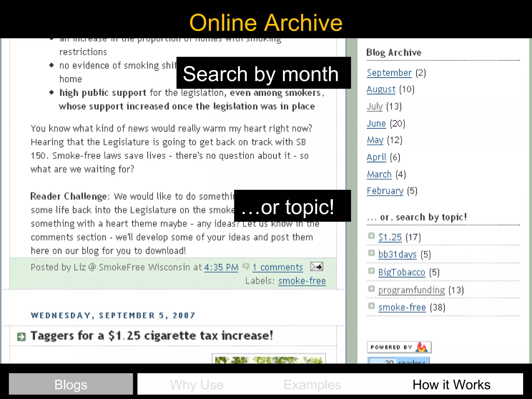Switch to the Why Use tab
Viewport: 532px width, 399px height.
coord(197,385)
